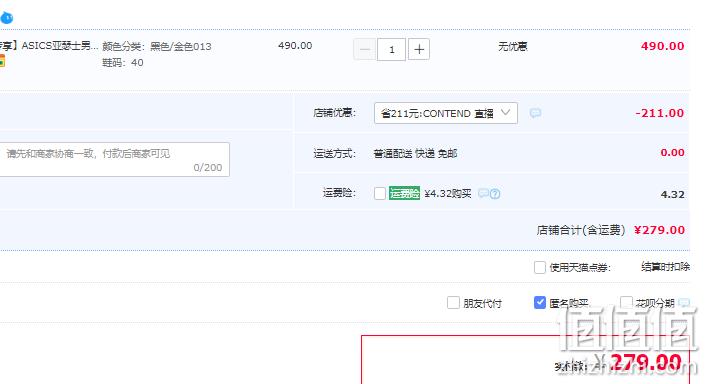The width and height of the screenshot is (707, 384).
Task: Click the store discount comment bubble icon
Action: pos(535,113)
